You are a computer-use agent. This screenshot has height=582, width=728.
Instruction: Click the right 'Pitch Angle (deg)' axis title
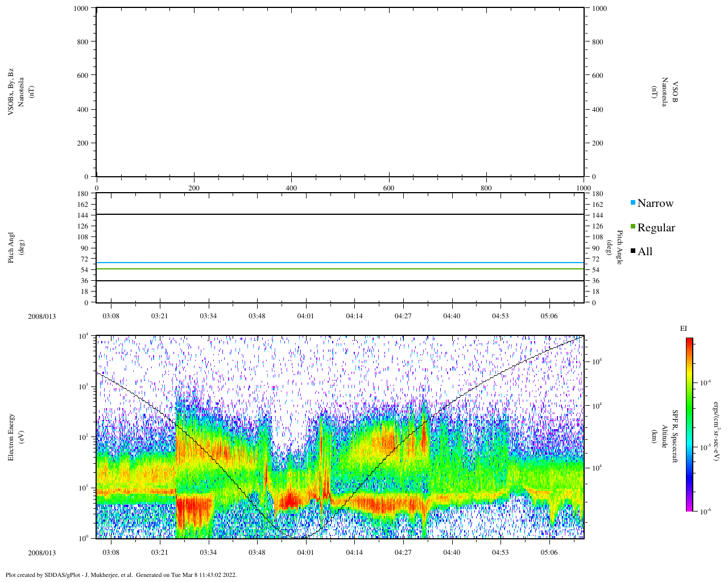(615, 247)
